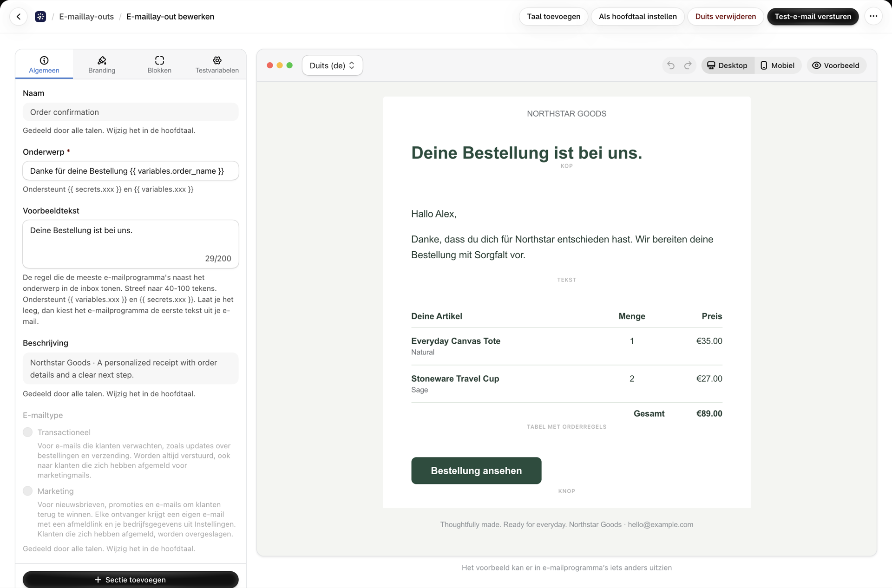Send test email via Test-e-mail versturen

(813, 17)
